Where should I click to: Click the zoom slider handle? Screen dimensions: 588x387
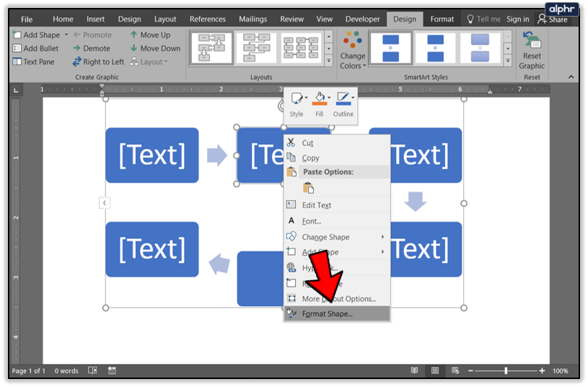coord(506,370)
